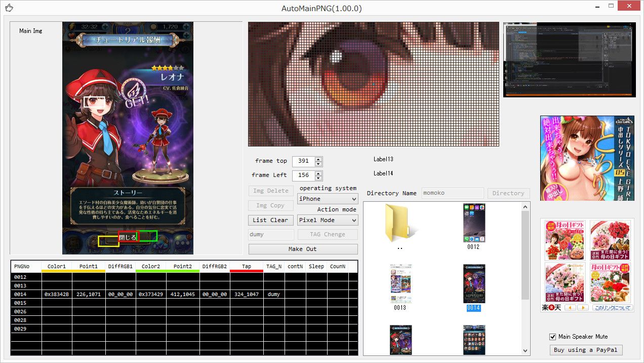Open the operating system dropdown (iPhone)
This screenshot has height=363, width=644.
[328, 199]
